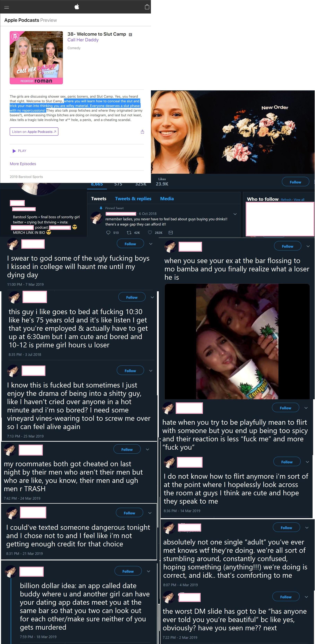Like the pinned tweet with 282K
The height and width of the screenshot is (644, 315).
click(x=150, y=232)
